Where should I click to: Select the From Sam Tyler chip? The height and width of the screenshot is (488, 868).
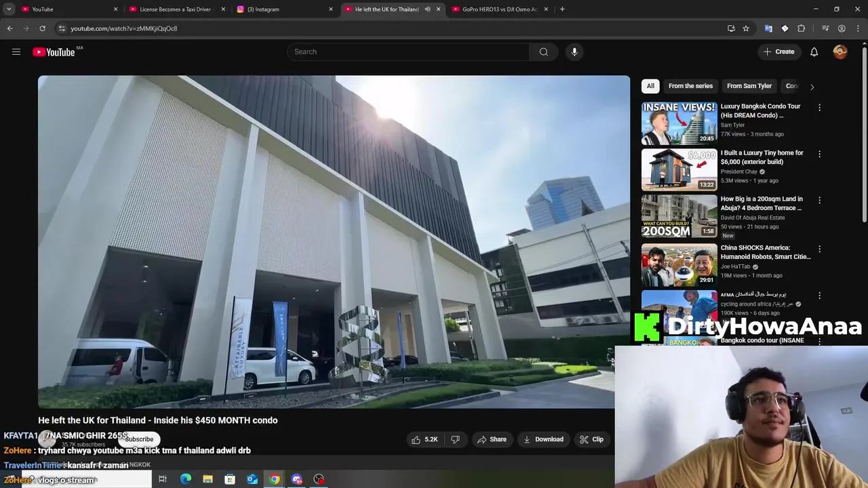749,86
